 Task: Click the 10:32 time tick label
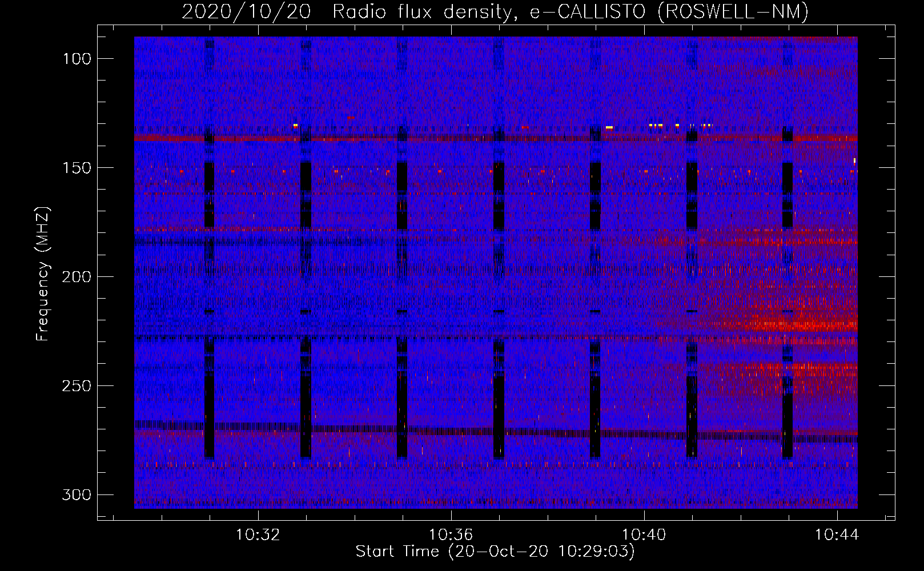258,534
